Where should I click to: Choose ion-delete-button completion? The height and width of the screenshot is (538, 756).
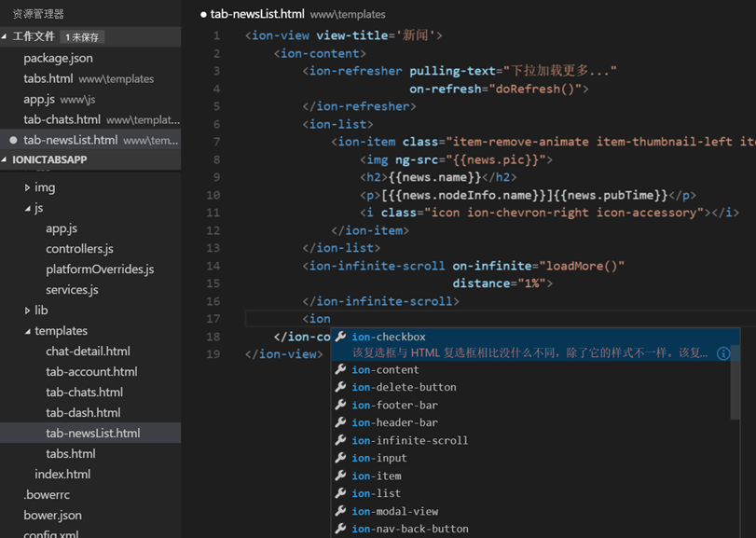pos(530,387)
